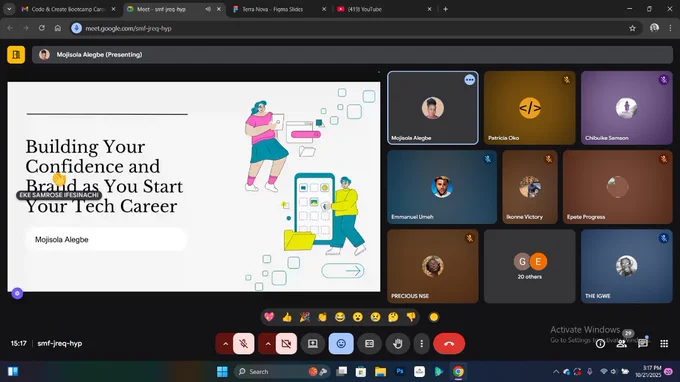Viewport: 680px width, 382px height.
Task: Send the party popper reaction
Action: (304, 317)
